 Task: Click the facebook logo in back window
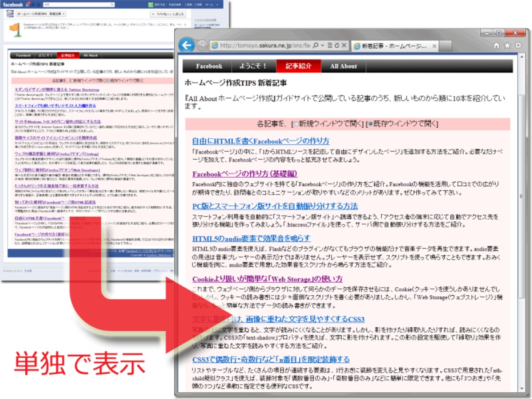point(13,5)
